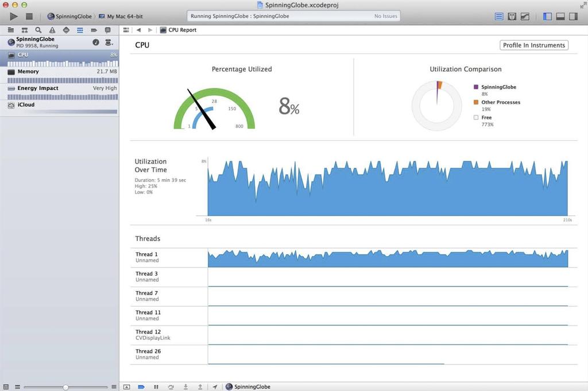Click the Thread 7 row
The width and height of the screenshot is (588, 391).
click(354, 296)
